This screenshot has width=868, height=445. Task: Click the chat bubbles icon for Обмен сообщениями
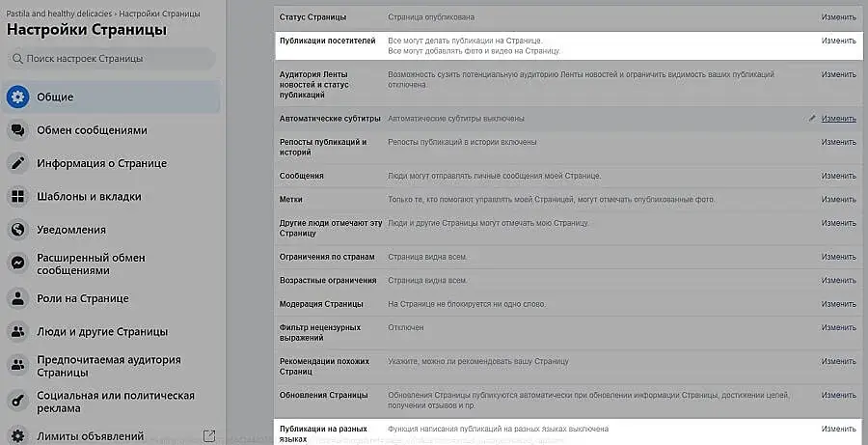click(x=17, y=130)
